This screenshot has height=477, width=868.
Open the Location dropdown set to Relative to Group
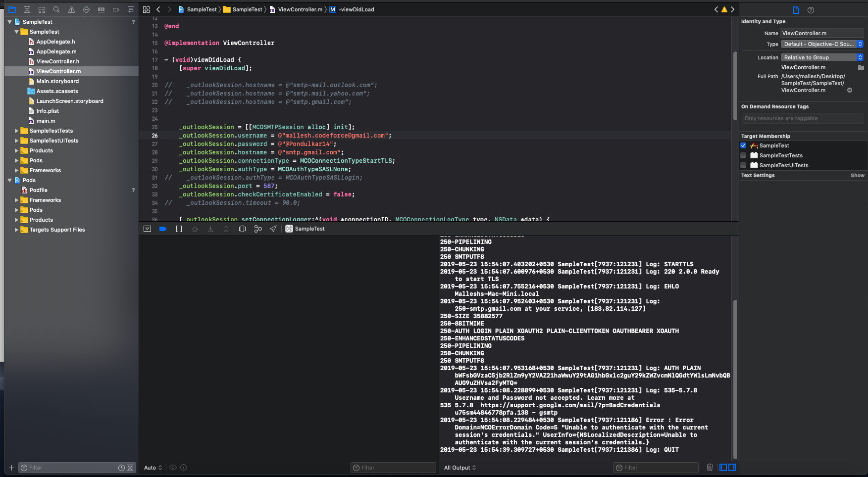[821, 57]
